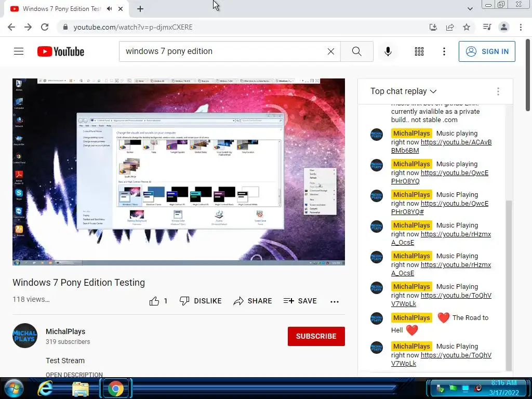Click the lock icon in address bar
The image size is (532, 399).
[x=65, y=27]
